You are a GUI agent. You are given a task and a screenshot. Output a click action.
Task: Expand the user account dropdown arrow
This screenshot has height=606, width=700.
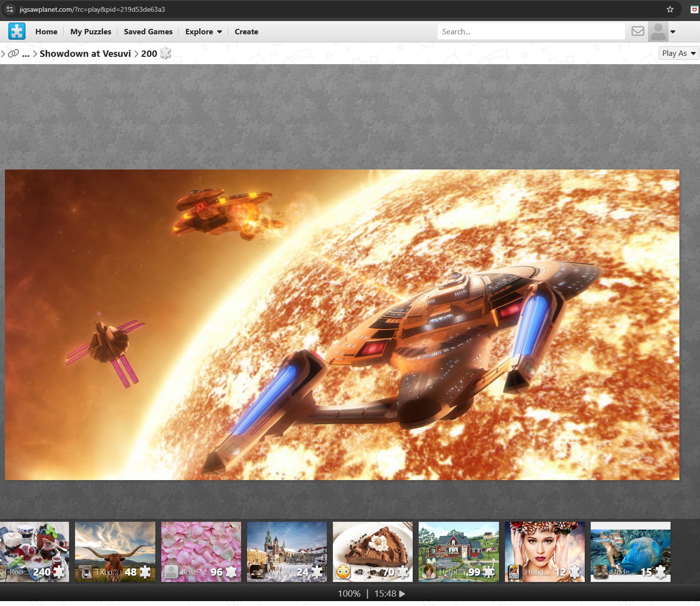[673, 32]
